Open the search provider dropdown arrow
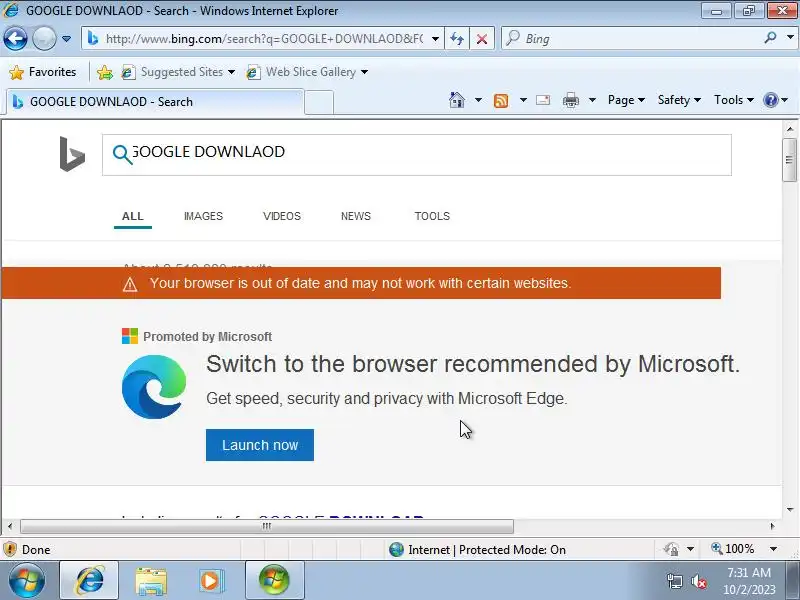 (790, 38)
